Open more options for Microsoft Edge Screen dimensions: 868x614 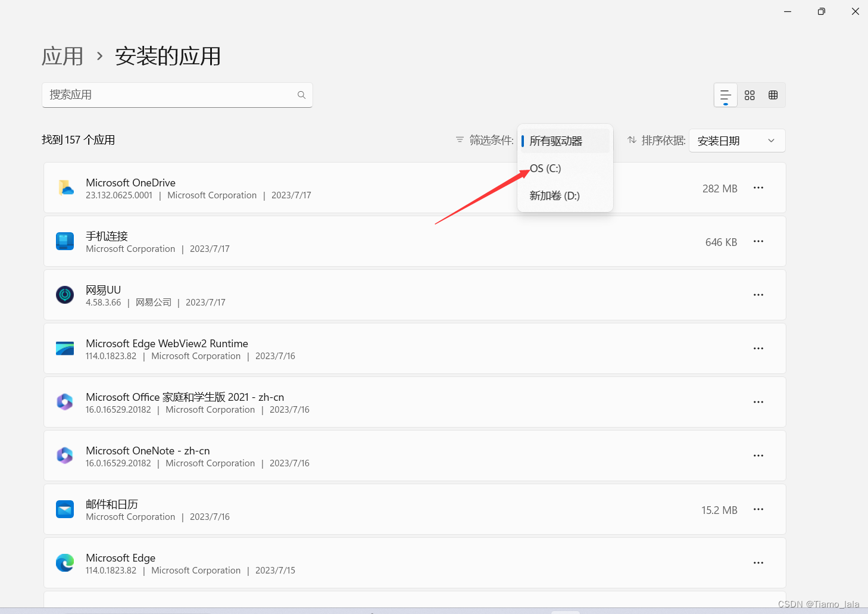tap(758, 563)
